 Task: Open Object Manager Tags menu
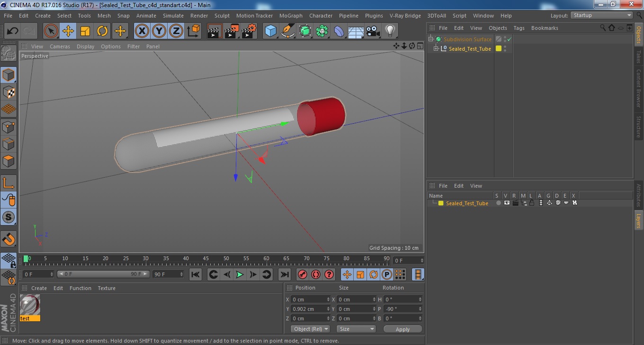[519, 28]
